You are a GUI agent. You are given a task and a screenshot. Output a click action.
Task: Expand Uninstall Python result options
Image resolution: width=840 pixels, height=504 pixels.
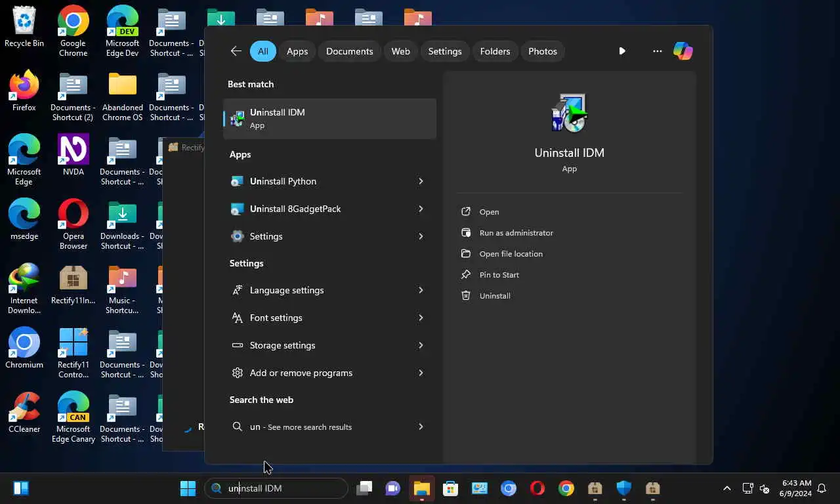pyautogui.click(x=421, y=181)
